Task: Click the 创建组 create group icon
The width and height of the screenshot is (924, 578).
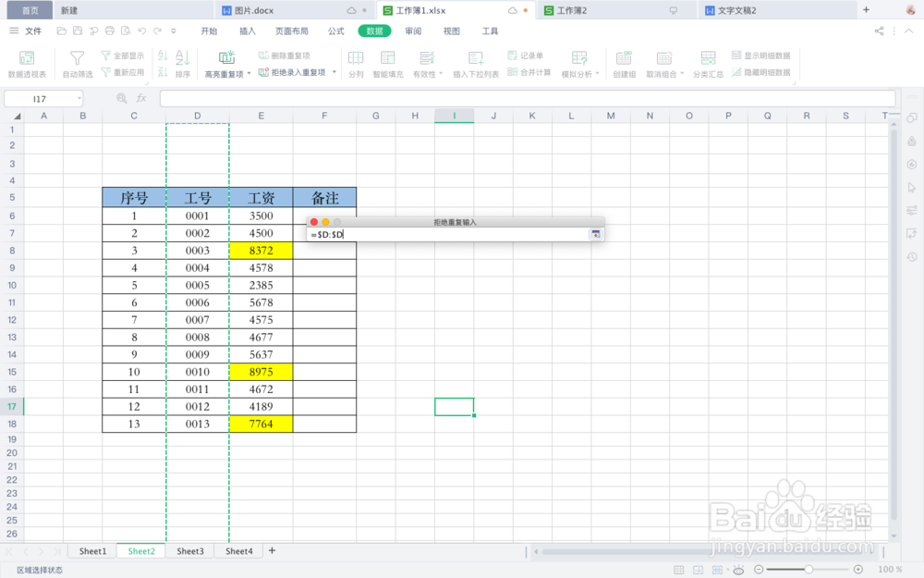Action: 624,63
